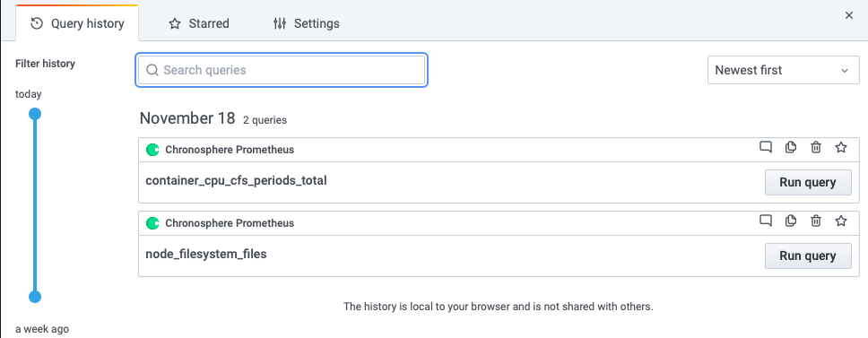Close the query history panel
The width and height of the screenshot is (868, 338).
(848, 15)
